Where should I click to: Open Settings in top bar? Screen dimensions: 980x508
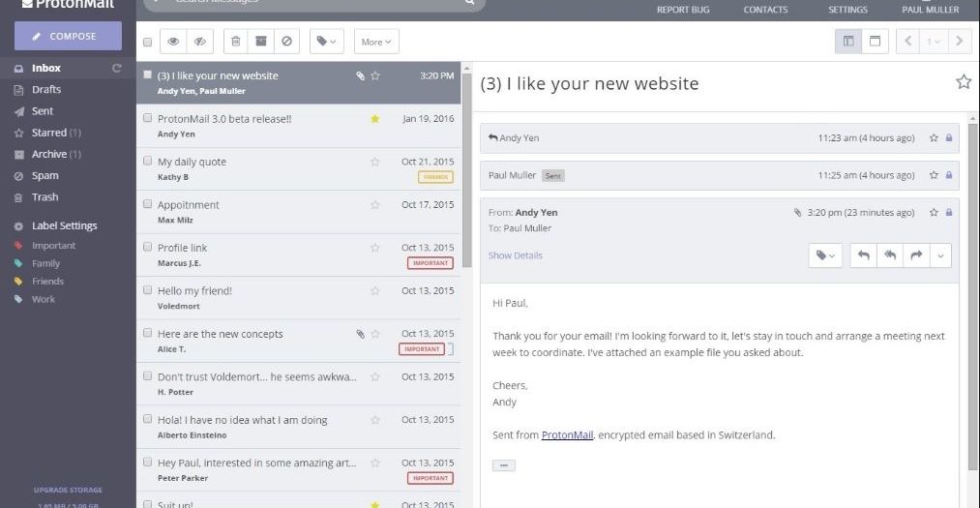click(847, 10)
